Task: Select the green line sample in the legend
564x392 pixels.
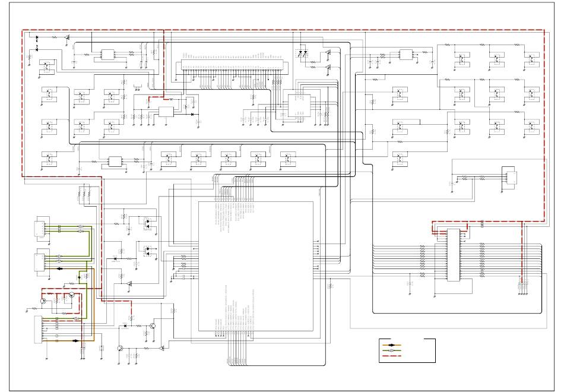Action: click(392, 350)
